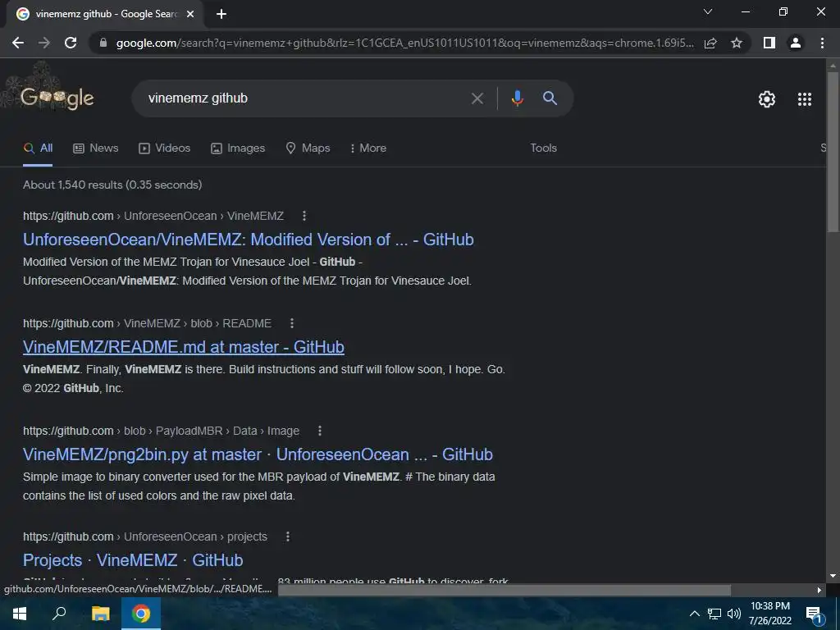Screen dimensions: 840x630
Task: Show hidden system tray icons
Action: [694, 614]
